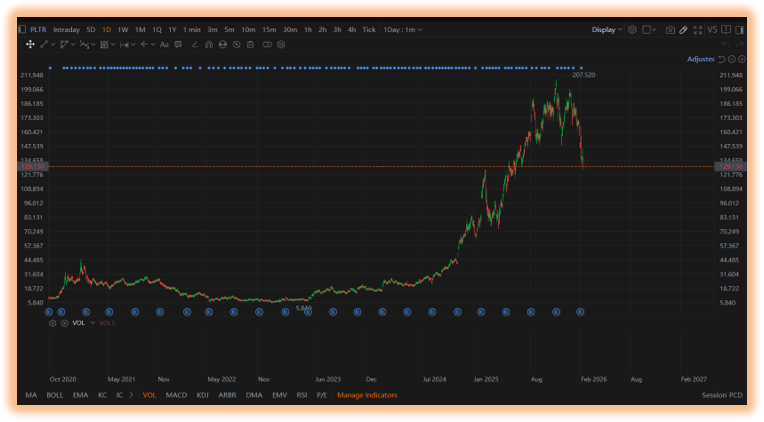Expand arrow tool options chevron

click(x=153, y=44)
